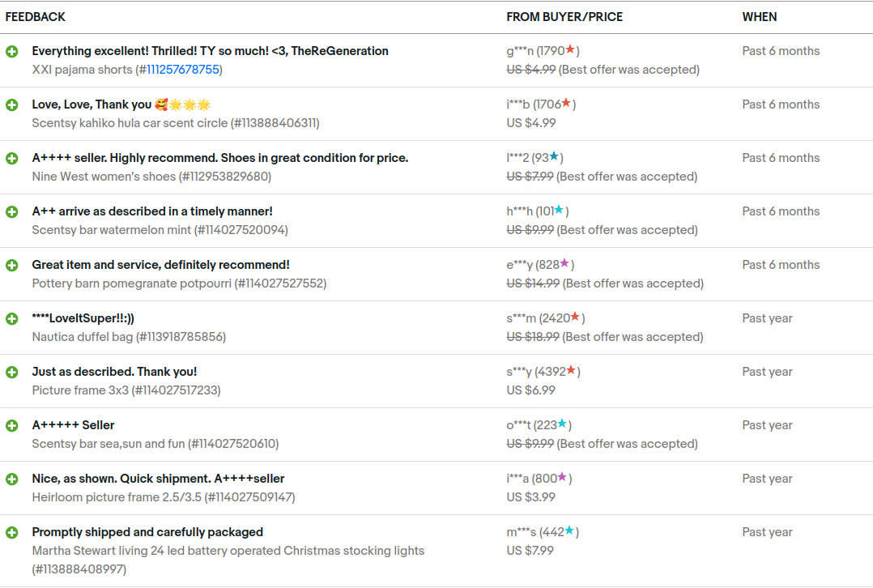873x588 pixels.
Task: Click the FROM BUYER/PRICE column header
Action: coord(564,17)
